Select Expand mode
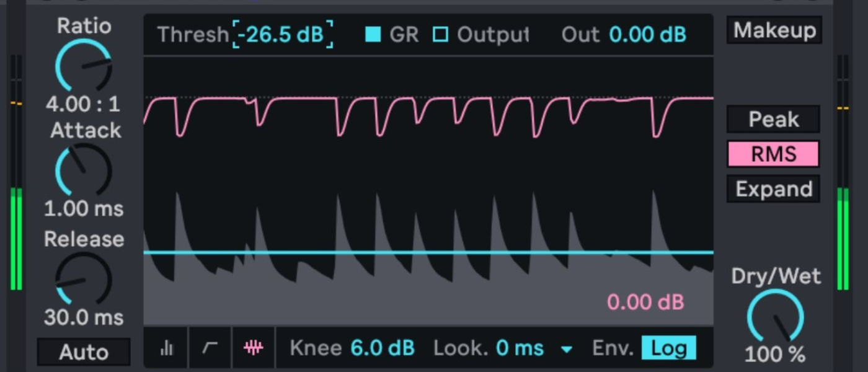868x372 pixels. point(773,188)
